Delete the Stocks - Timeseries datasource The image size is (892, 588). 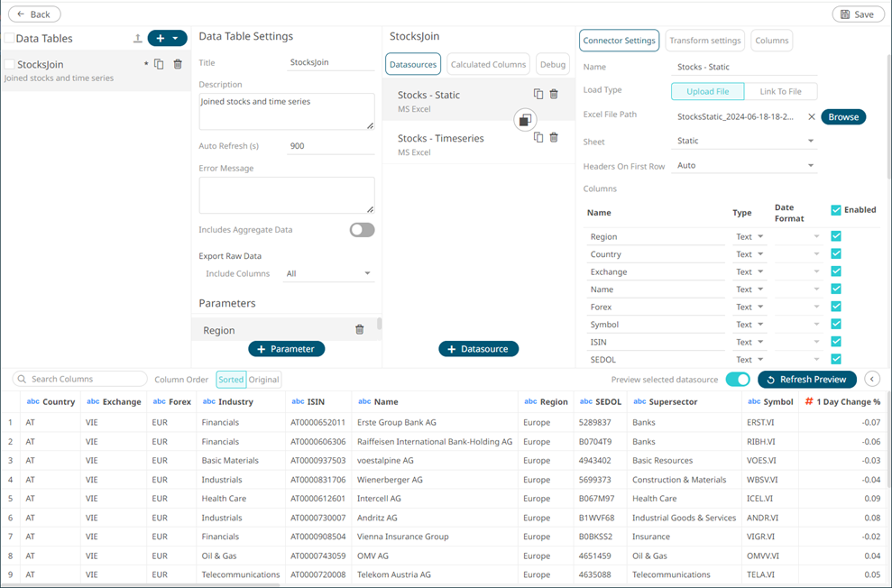coord(554,137)
